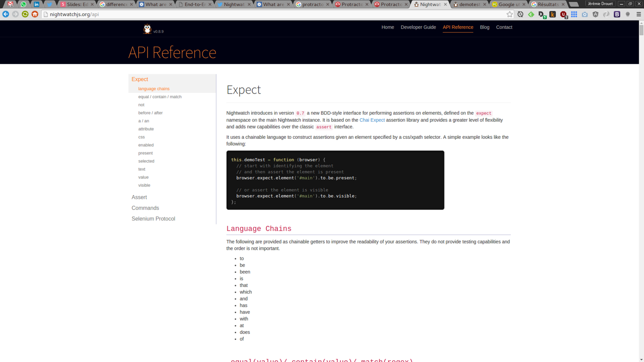Click the circular arrows extension icon
This screenshot has width=644, height=362.
click(x=520, y=14)
